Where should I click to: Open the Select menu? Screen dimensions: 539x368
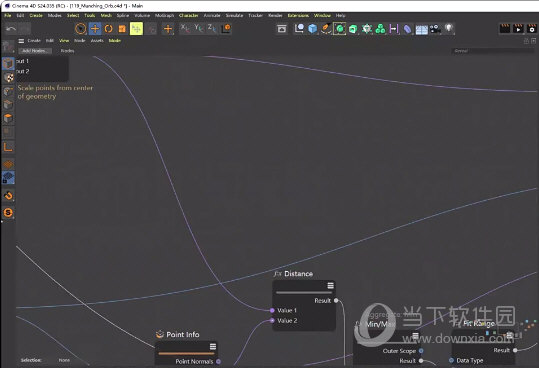[73, 15]
